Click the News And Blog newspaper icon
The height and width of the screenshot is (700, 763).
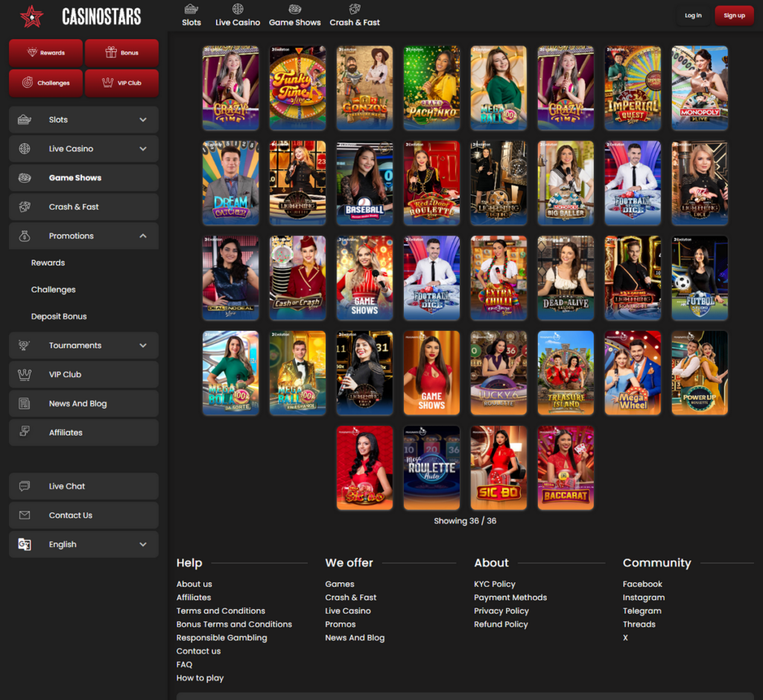(25, 403)
